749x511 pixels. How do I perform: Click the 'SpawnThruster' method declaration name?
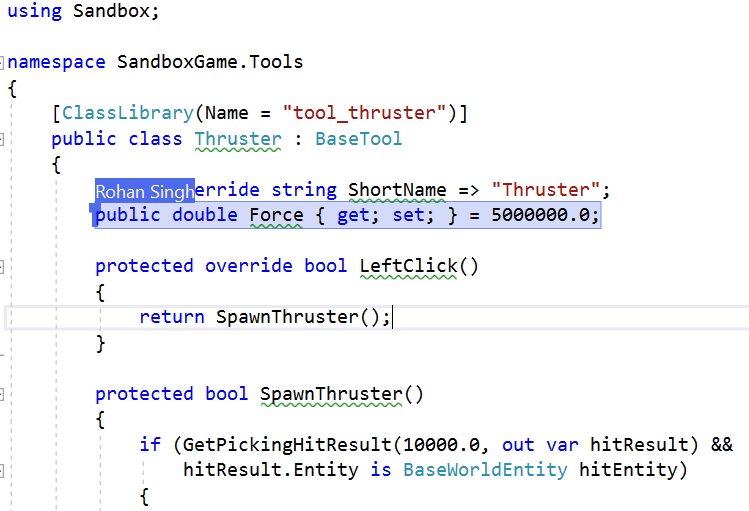point(332,394)
